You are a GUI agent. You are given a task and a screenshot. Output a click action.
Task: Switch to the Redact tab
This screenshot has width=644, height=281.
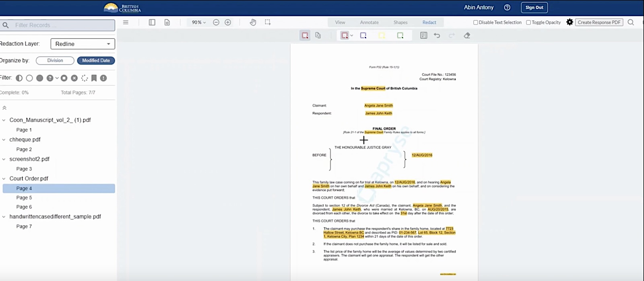click(x=429, y=23)
